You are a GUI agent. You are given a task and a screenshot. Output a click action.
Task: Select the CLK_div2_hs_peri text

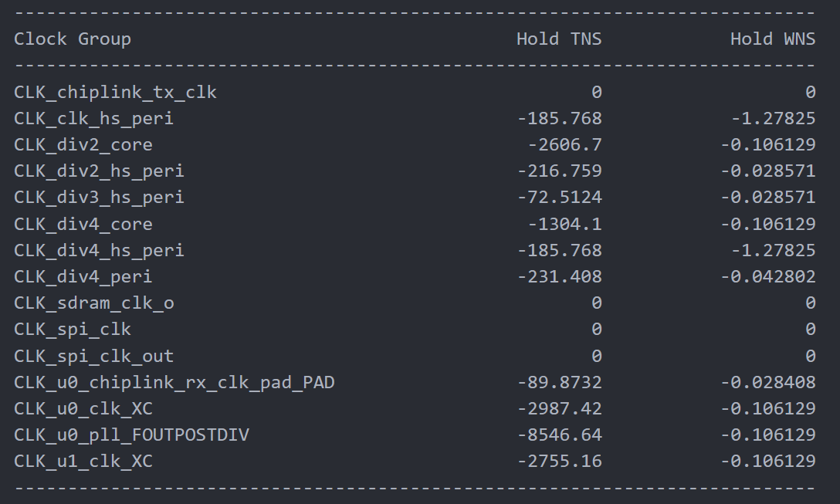[x=99, y=171]
